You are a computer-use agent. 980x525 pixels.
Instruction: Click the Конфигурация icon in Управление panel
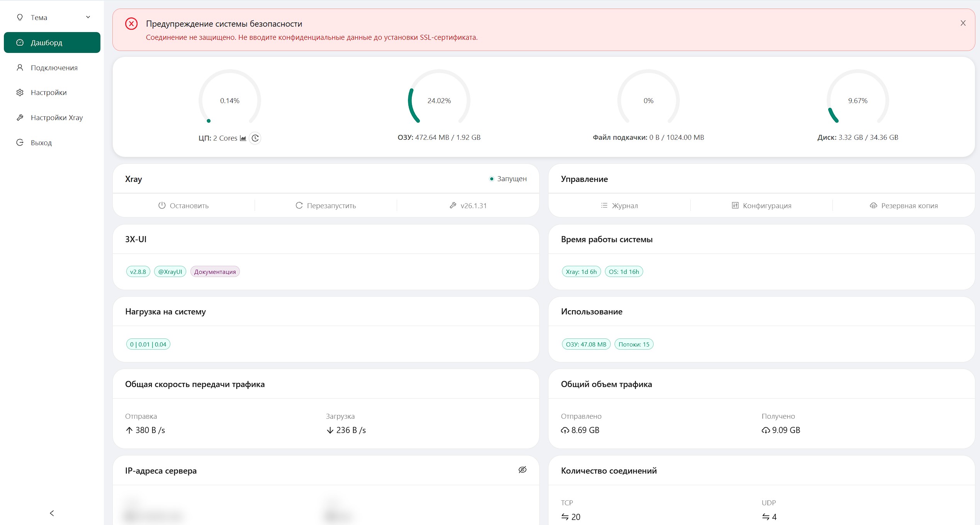click(736, 206)
